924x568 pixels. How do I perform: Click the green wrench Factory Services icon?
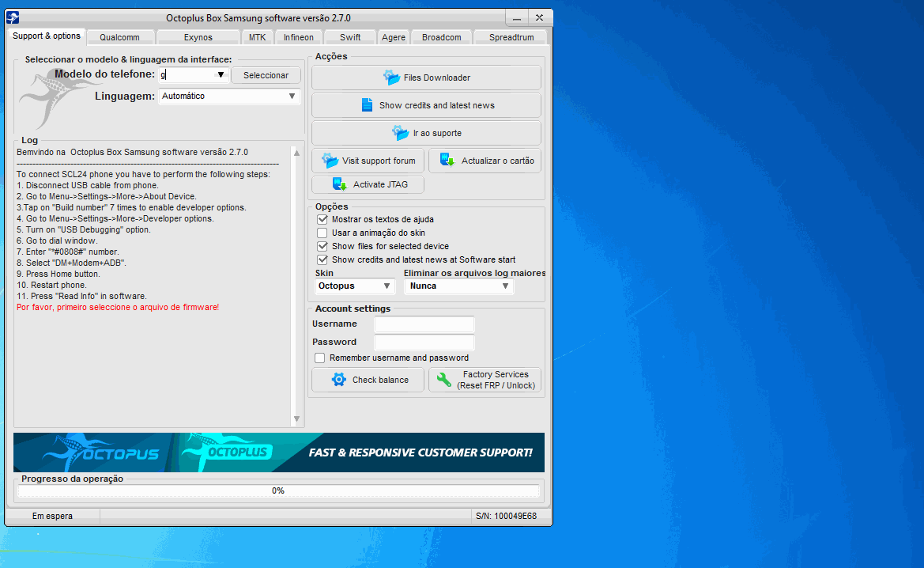point(443,379)
